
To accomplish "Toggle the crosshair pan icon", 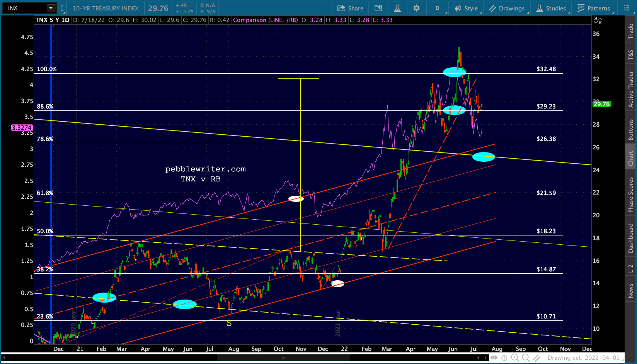I will pyautogui.click(x=504, y=358).
